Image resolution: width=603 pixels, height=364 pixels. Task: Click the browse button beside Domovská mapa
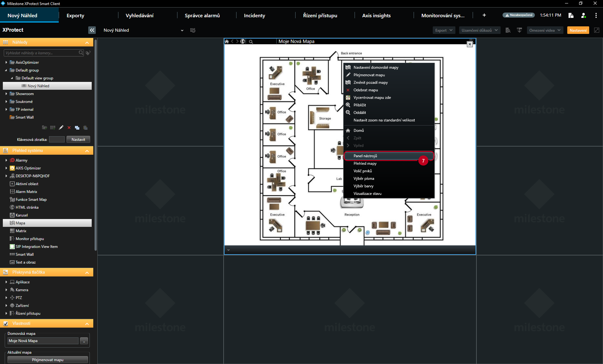(x=84, y=341)
